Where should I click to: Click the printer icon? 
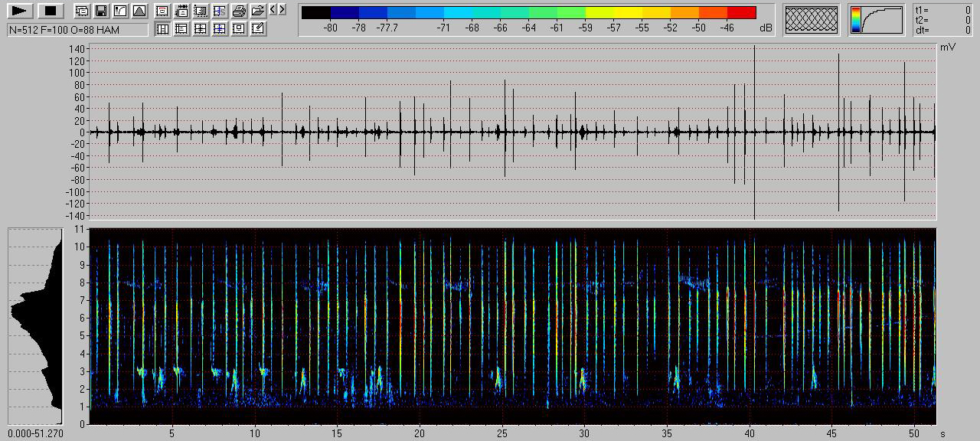pos(239,11)
